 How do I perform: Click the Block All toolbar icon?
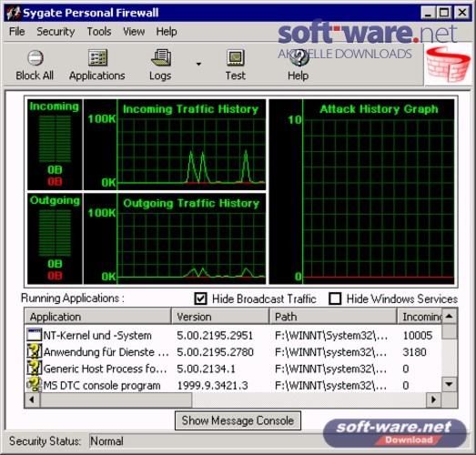(x=35, y=57)
